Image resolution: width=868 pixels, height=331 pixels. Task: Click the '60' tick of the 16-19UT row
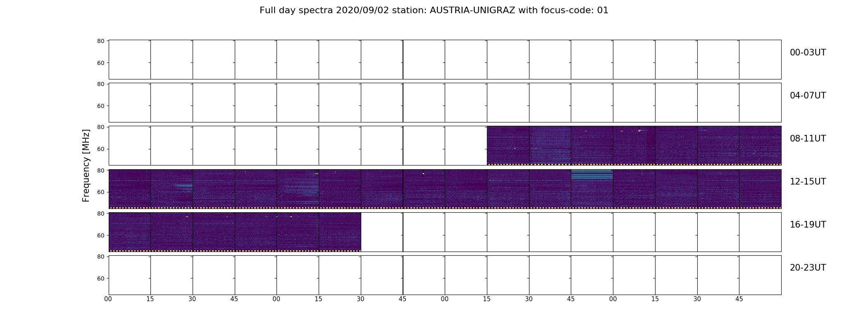click(100, 235)
